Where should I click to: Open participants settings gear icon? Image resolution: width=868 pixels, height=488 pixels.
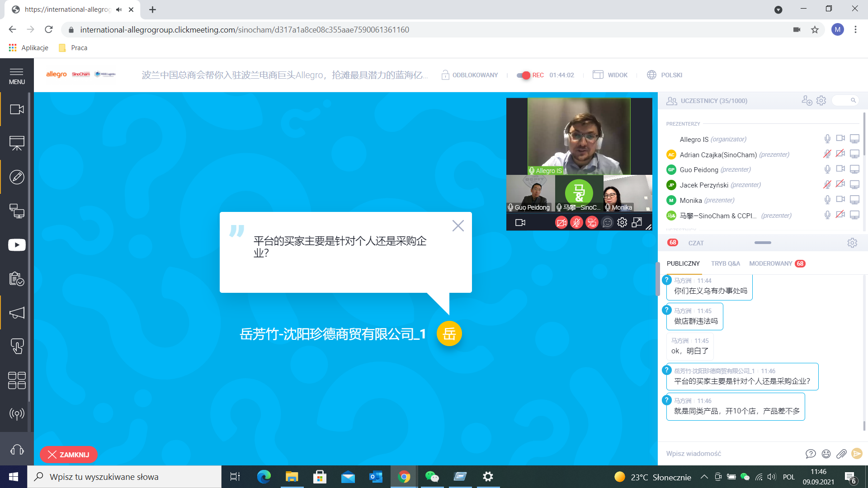(x=821, y=101)
